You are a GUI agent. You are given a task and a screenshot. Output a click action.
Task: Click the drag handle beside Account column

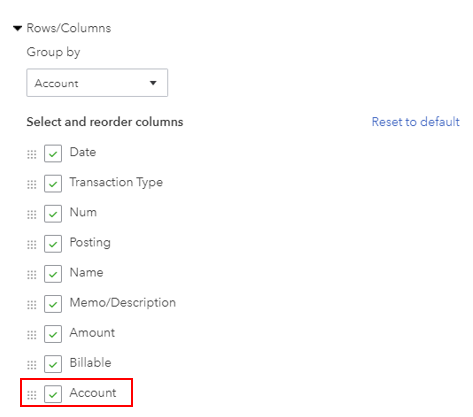click(x=32, y=395)
